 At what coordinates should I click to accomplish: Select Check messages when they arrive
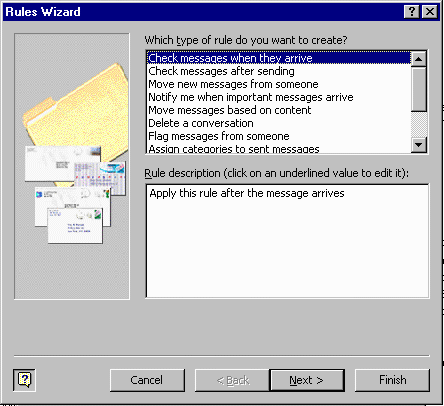[x=279, y=58]
